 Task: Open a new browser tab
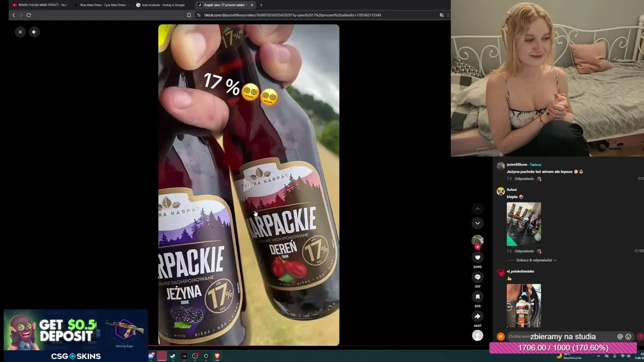261,5
